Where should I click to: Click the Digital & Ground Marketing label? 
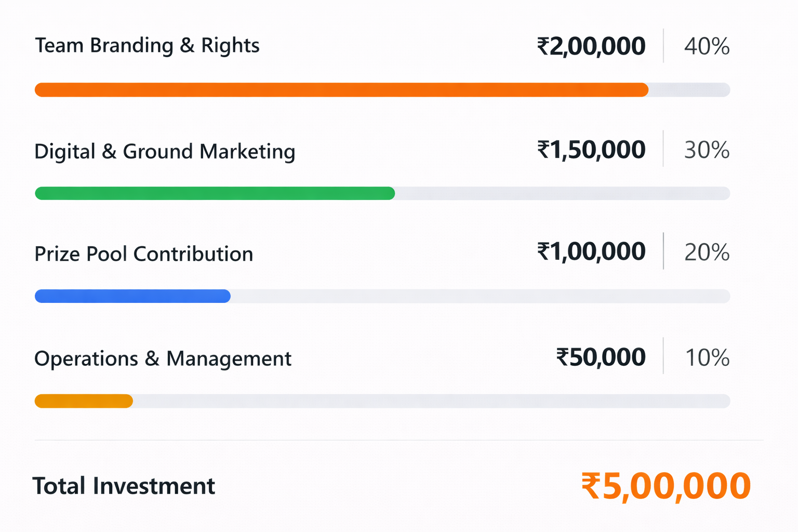click(x=165, y=152)
